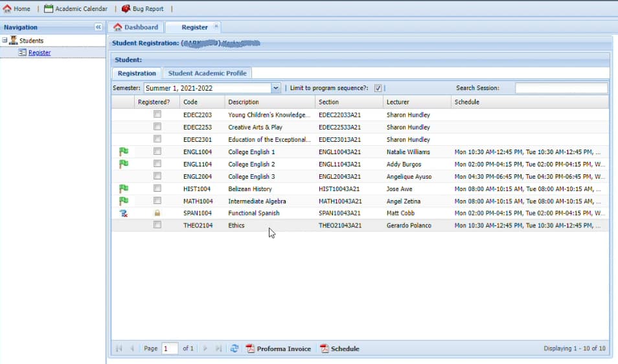
Task: Open the Academic Calendar from top bar
Action: [x=76, y=9]
